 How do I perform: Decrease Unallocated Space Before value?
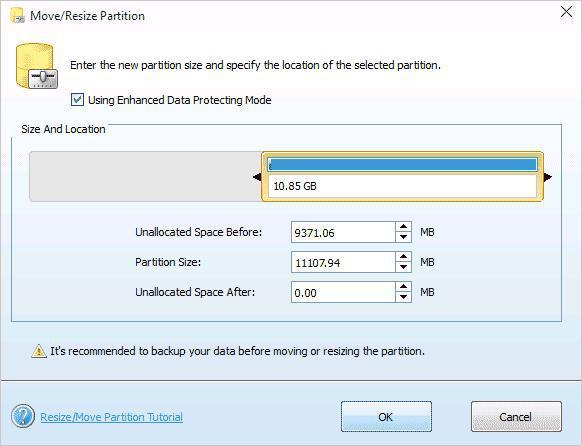click(403, 237)
